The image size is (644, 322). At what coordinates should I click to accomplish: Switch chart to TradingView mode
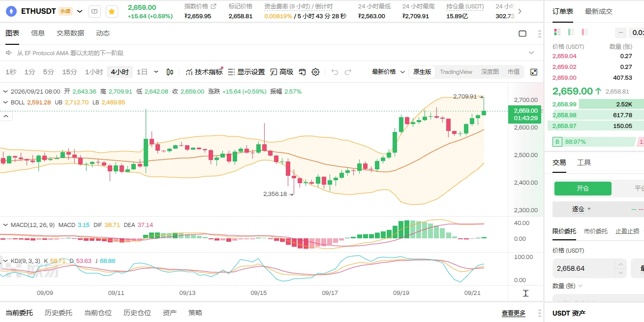[x=456, y=72]
